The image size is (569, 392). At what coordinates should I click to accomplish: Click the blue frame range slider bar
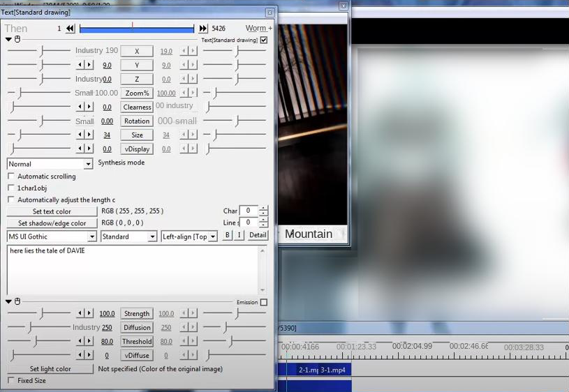[136, 29]
